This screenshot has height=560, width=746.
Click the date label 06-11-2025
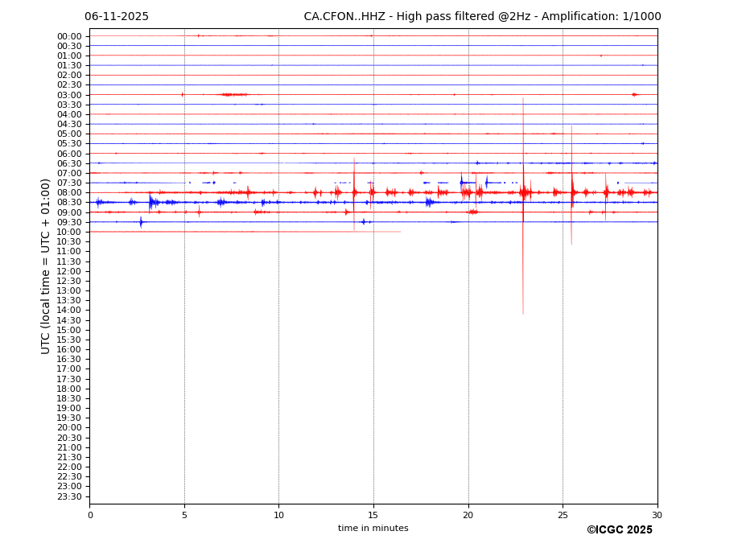point(117,17)
